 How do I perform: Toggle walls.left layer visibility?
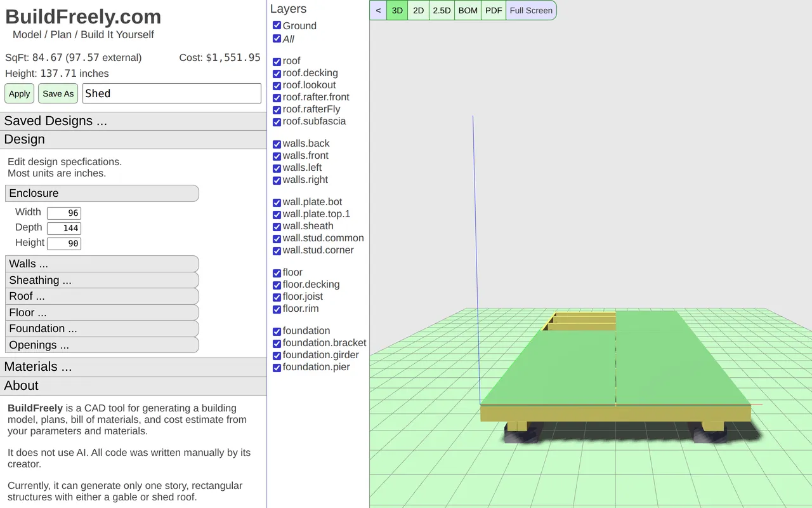pyautogui.click(x=277, y=168)
